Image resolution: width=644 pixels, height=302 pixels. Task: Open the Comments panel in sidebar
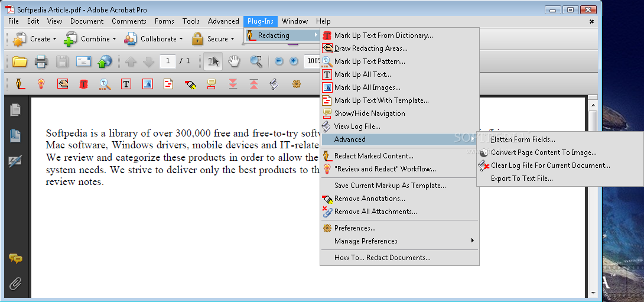pos(15,258)
